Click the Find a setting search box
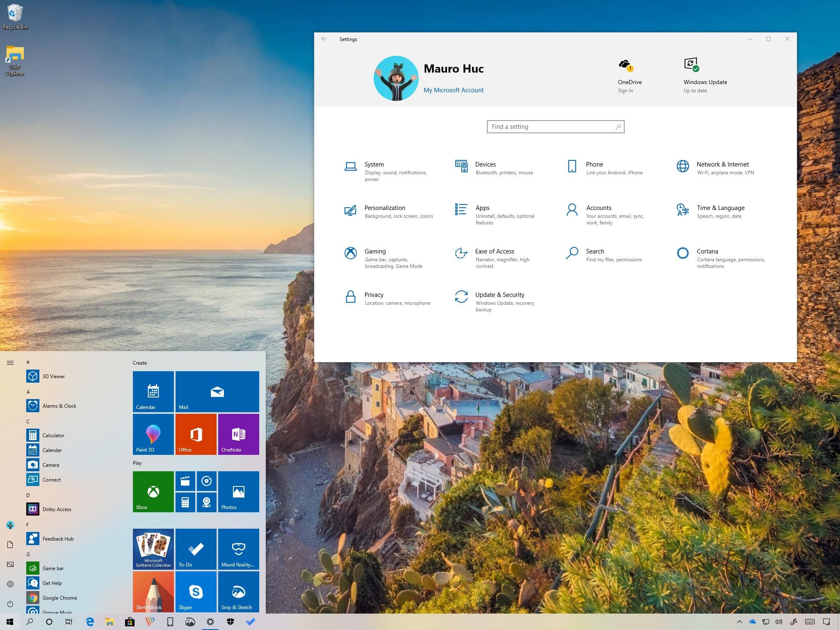 tap(555, 127)
